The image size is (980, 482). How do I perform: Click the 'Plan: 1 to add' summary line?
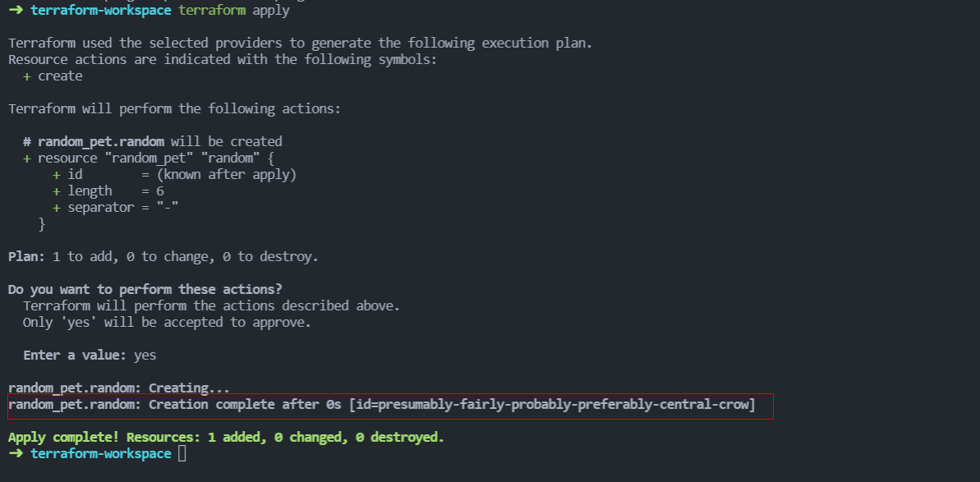point(163,257)
